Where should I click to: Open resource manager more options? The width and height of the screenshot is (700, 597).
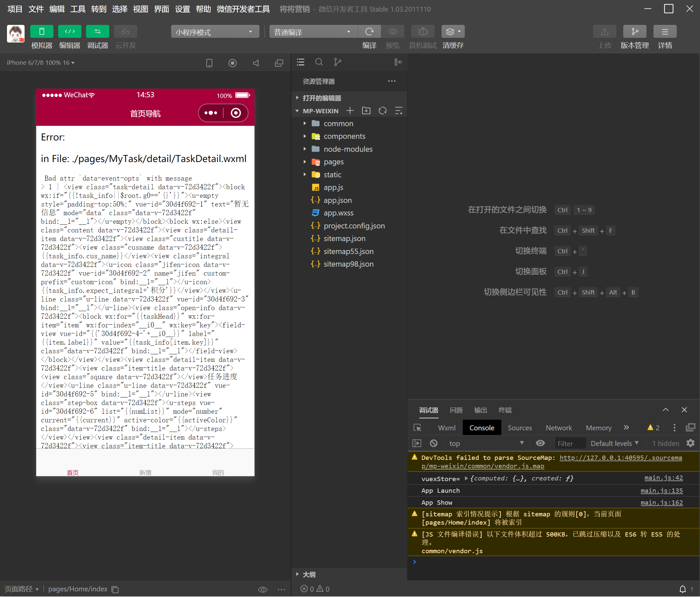point(392,81)
